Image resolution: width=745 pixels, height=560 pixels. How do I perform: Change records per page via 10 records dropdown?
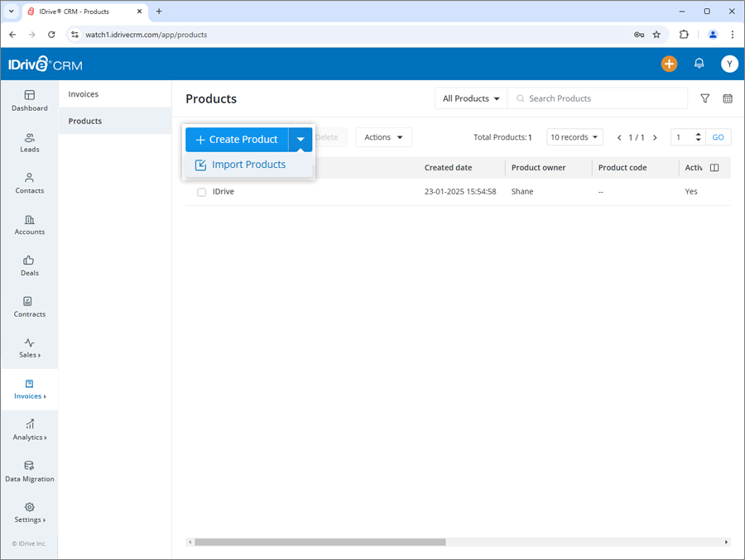coord(574,136)
